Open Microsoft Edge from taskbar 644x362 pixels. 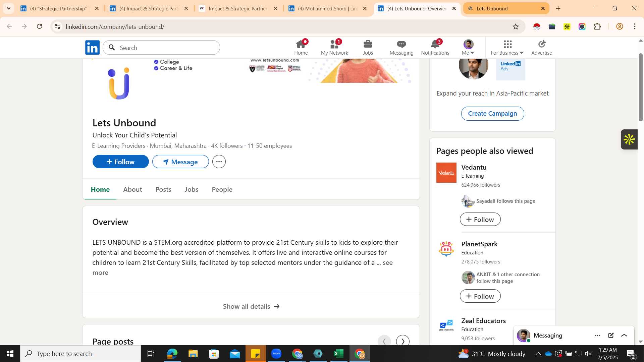(172, 354)
